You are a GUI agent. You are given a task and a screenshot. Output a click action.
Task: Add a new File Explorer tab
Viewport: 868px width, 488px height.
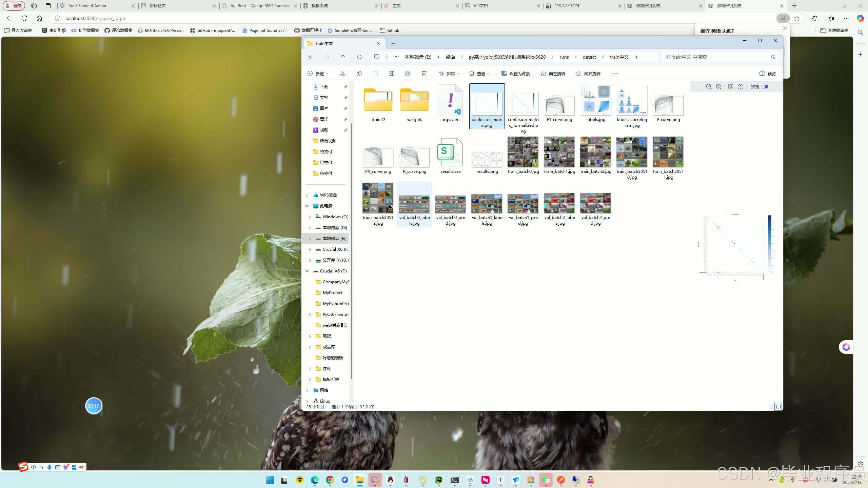pos(393,43)
